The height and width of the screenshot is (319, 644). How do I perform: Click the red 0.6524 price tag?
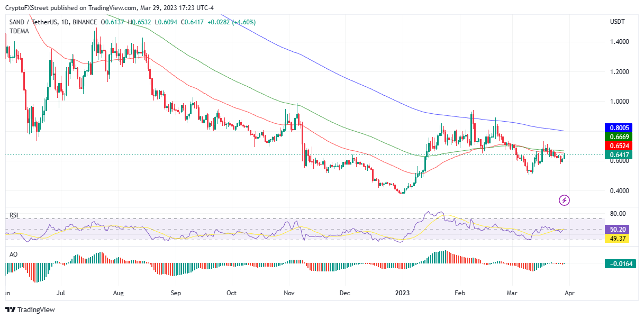coord(620,145)
